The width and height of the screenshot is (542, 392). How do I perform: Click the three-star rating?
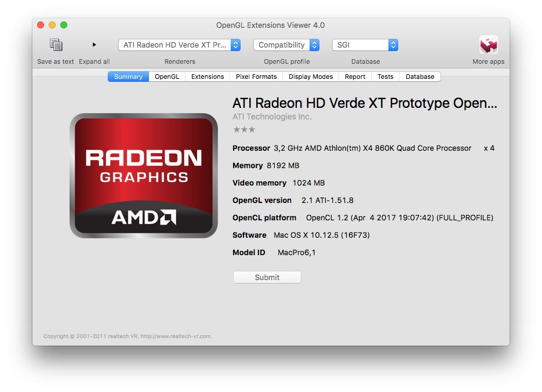coord(244,130)
